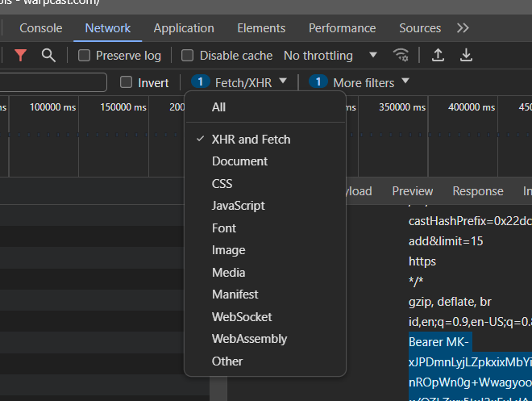Uncheck XHR and Fetch menu entry
Screen dimensions: 532x401
click(265, 140)
